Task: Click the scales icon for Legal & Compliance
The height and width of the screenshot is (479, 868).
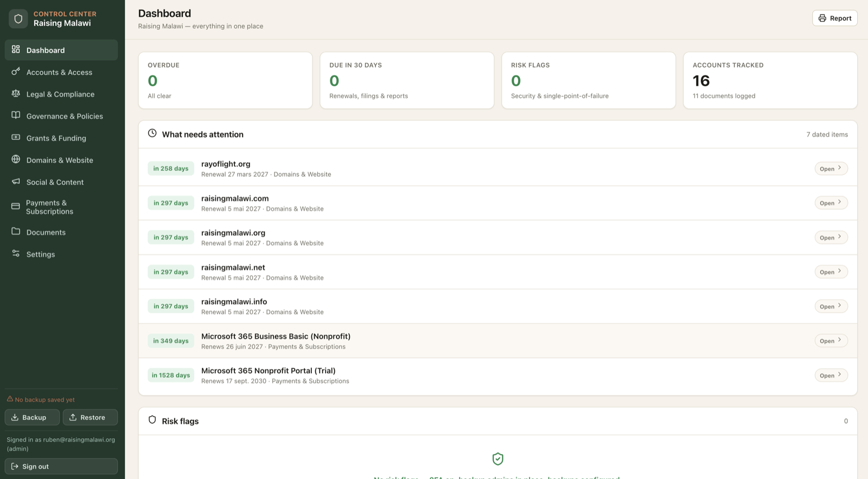Action: tap(16, 93)
